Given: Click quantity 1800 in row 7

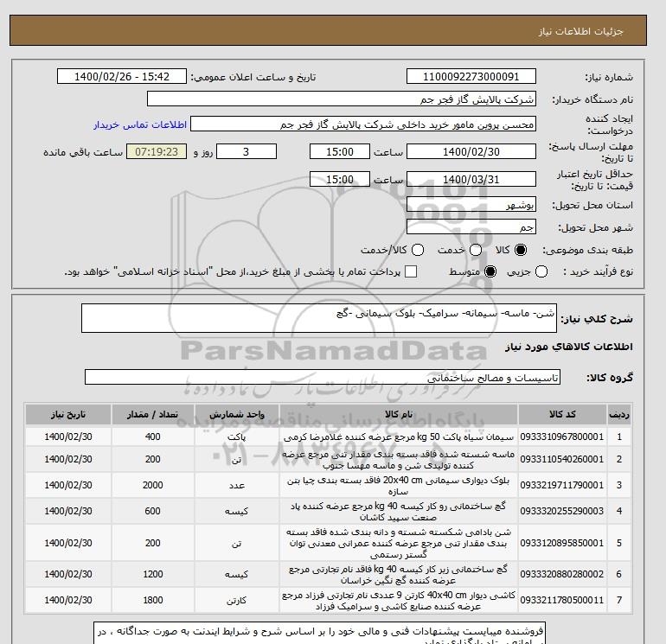Looking at the screenshot, I should coord(152,600).
